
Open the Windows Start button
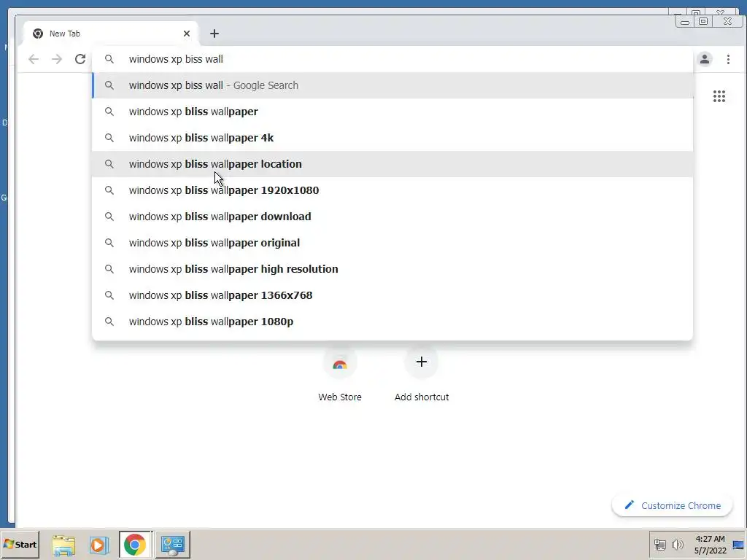[x=20, y=544]
